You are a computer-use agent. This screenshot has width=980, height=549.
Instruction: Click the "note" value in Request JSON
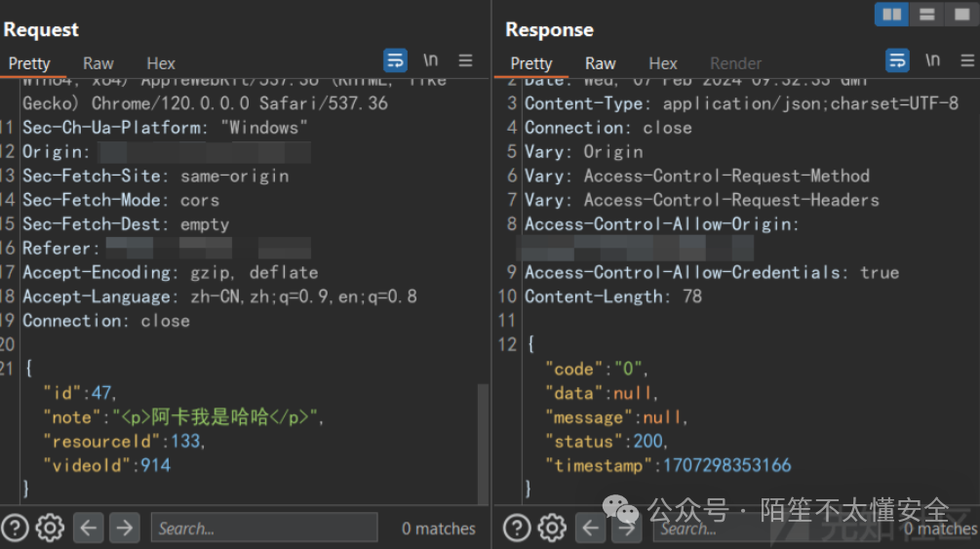tap(215, 417)
